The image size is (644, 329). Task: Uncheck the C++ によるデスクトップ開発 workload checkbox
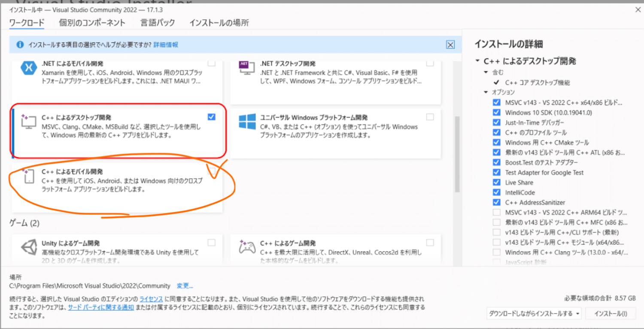pyautogui.click(x=211, y=117)
